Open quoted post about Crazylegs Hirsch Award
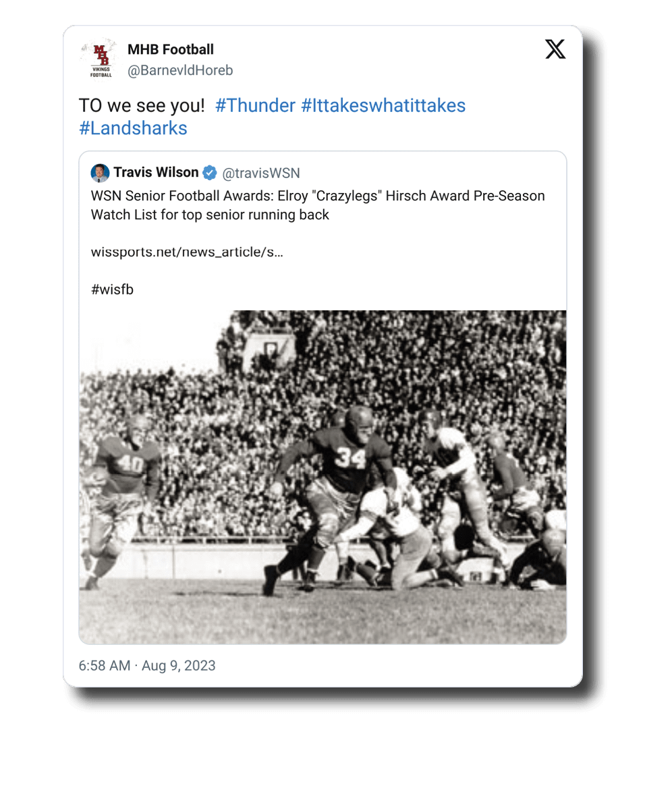672x794 pixels. click(x=318, y=206)
